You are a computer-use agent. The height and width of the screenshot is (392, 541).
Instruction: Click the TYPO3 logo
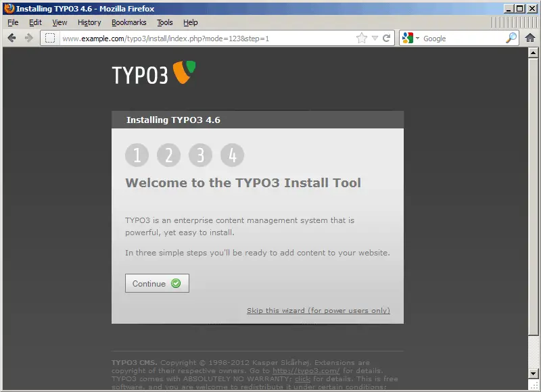pyautogui.click(x=154, y=72)
